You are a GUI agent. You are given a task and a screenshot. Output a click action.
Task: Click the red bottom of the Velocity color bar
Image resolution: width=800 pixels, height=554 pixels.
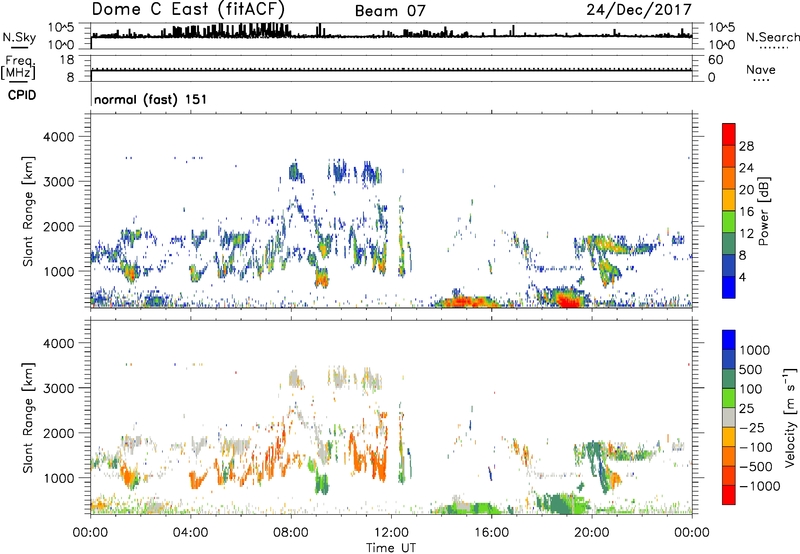[729, 495]
